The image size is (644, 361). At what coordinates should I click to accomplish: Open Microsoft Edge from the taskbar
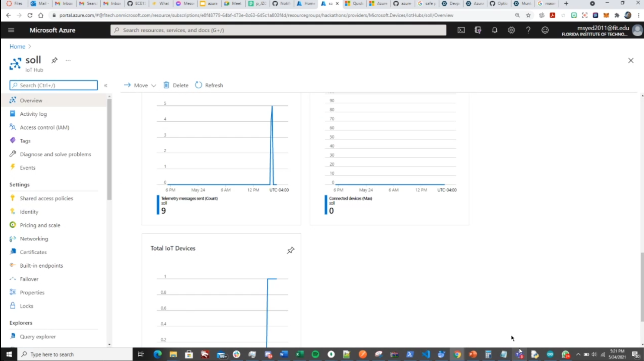tap(157, 354)
